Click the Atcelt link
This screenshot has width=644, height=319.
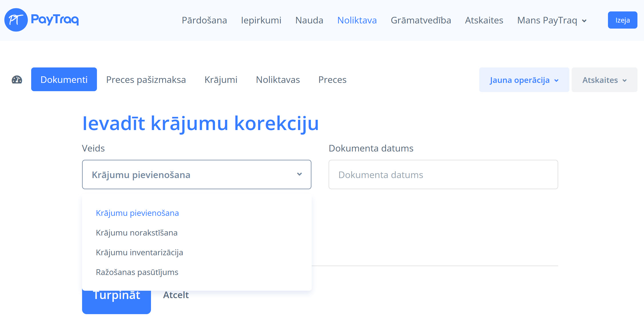coord(176,295)
